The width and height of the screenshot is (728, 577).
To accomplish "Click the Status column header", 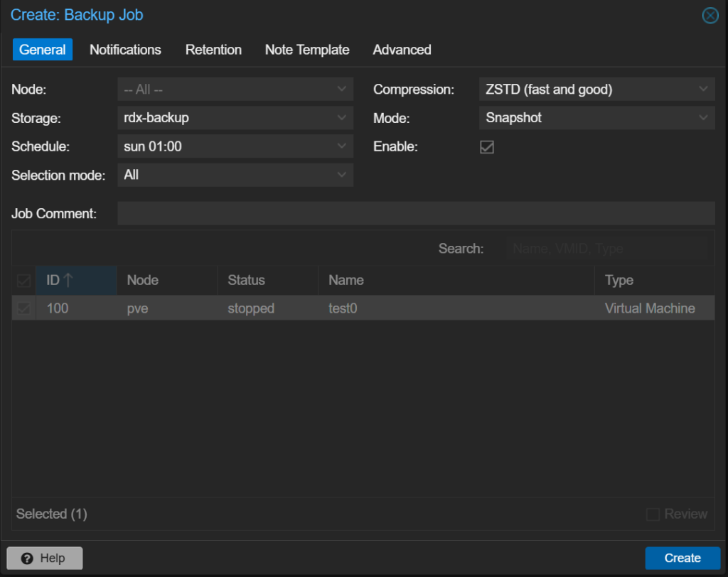I will pos(267,281).
